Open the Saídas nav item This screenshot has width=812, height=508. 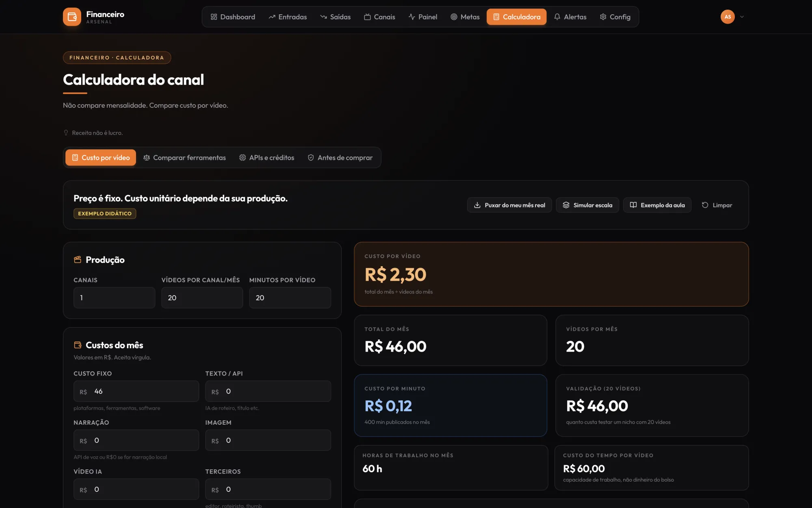[335, 17]
